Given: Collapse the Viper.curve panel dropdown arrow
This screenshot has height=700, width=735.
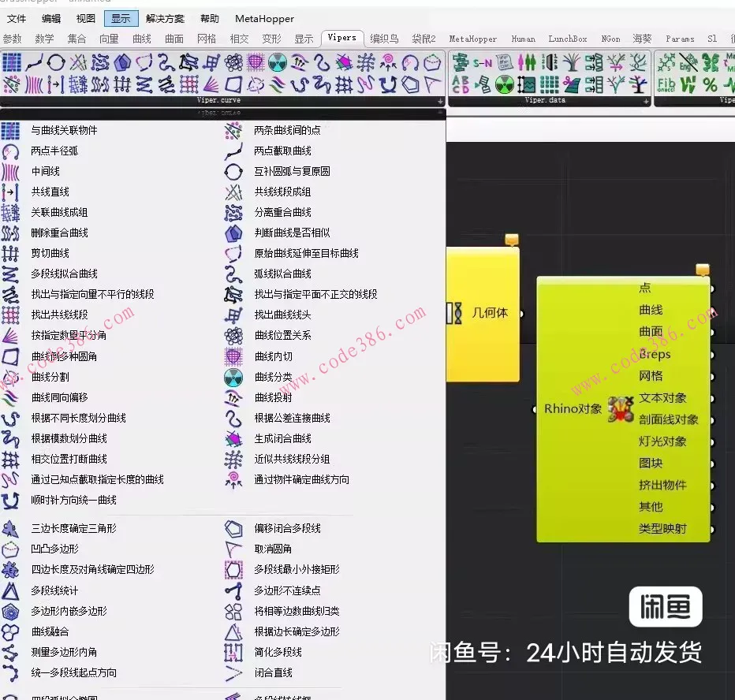Looking at the screenshot, I should point(441,102).
